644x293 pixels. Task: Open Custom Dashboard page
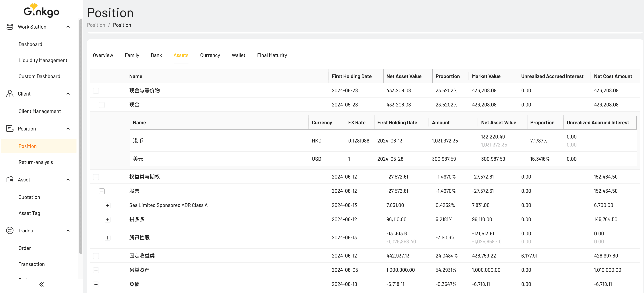[x=40, y=76]
